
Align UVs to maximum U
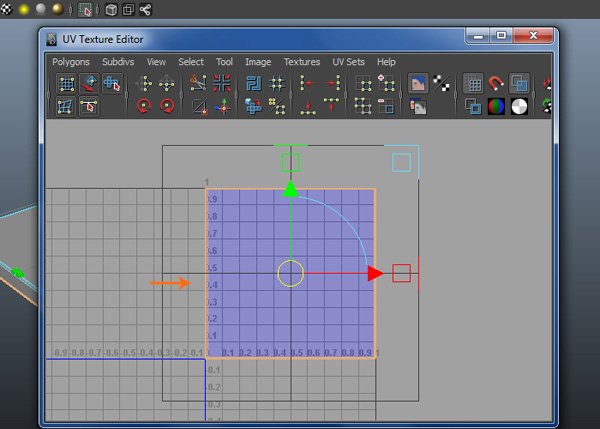(331, 83)
